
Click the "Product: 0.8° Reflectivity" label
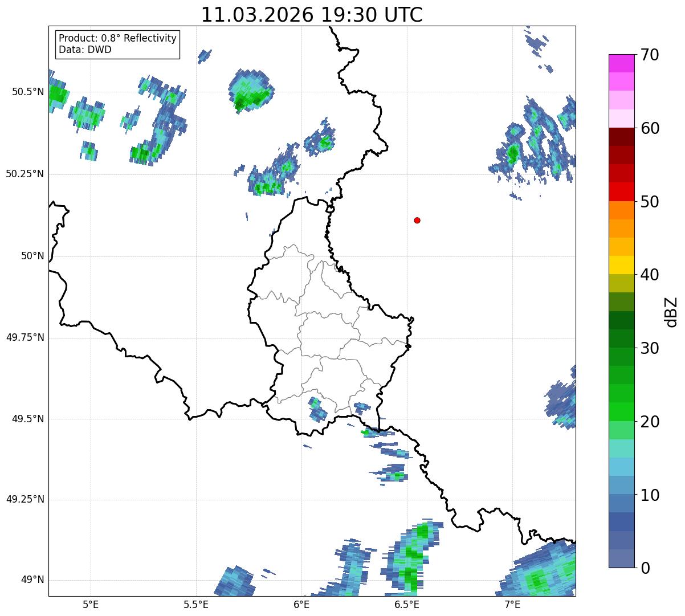pyautogui.click(x=118, y=38)
